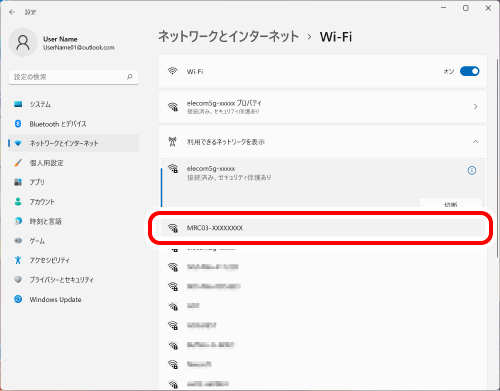Screen dimensions: 500x391
Task: Open the アプリ settings page
Action: [74, 182]
